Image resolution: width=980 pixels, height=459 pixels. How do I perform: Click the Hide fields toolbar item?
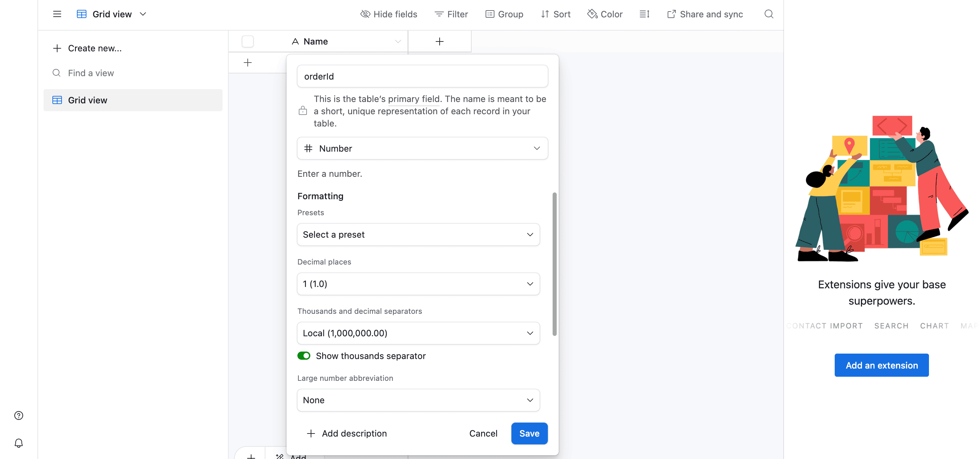pyautogui.click(x=388, y=14)
